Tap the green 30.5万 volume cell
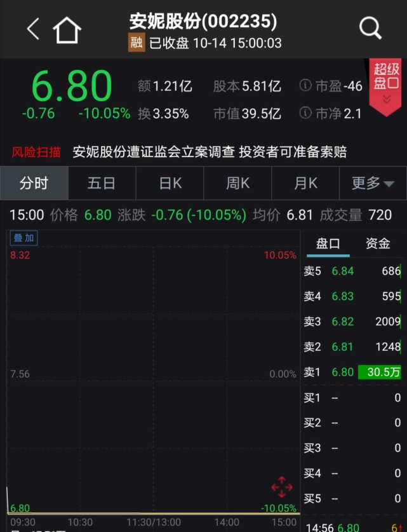Viewport: 407px width, 532px height. click(380, 372)
